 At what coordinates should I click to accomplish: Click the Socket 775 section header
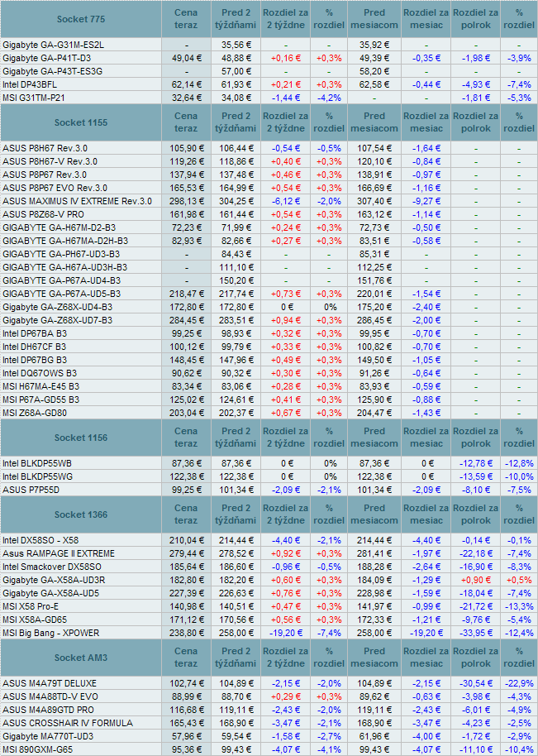pos(81,19)
